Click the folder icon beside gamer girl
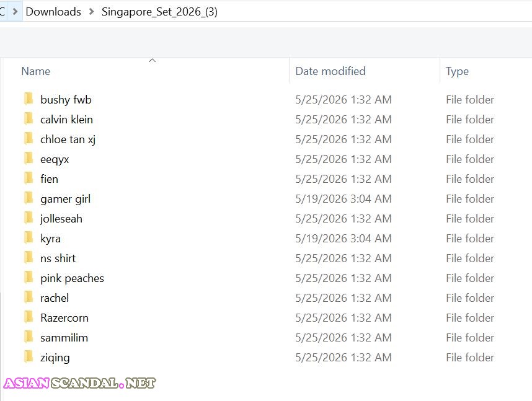 pos(29,198)
